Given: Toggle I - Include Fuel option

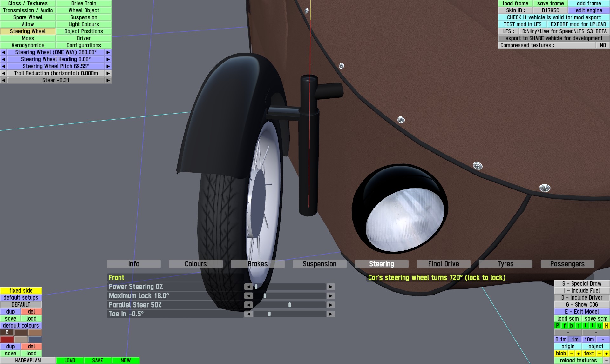Looking at the screenshot, I should click(x=582, y=291).
